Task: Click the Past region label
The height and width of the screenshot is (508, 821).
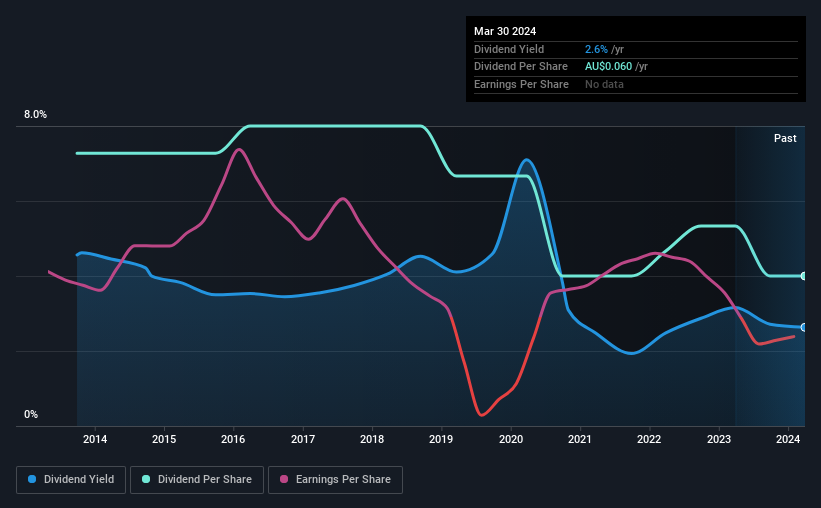Action: click(785, 138)
